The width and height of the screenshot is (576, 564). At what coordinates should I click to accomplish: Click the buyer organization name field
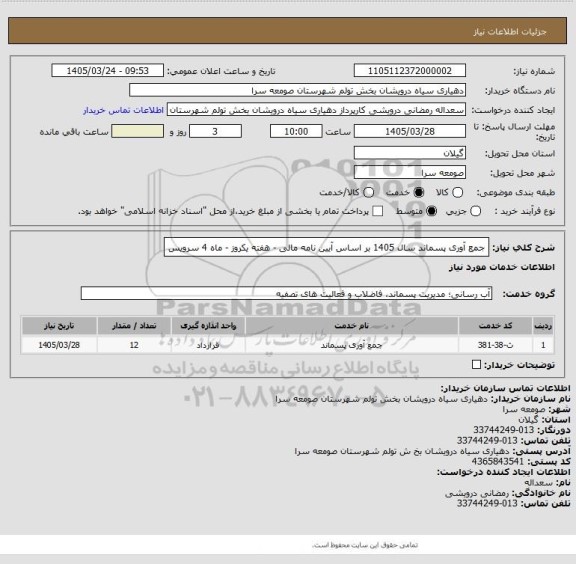coord(298,90)
